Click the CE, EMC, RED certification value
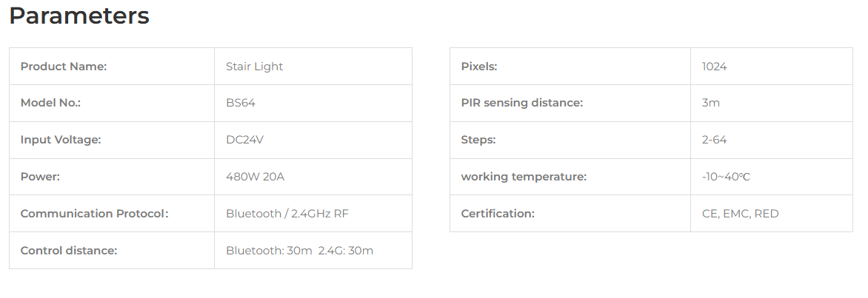 tap(740, 214)
